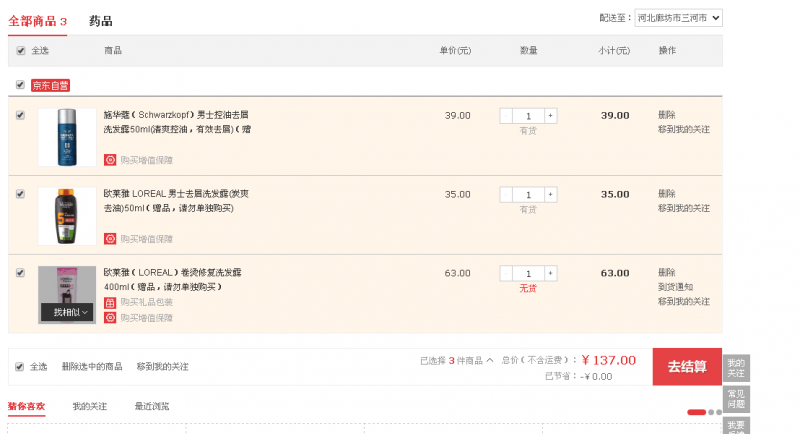800x434 pixels.
Task: Click value-added protection icon for Schwarzkopf shampoo
Action: [x=110, y=160]
